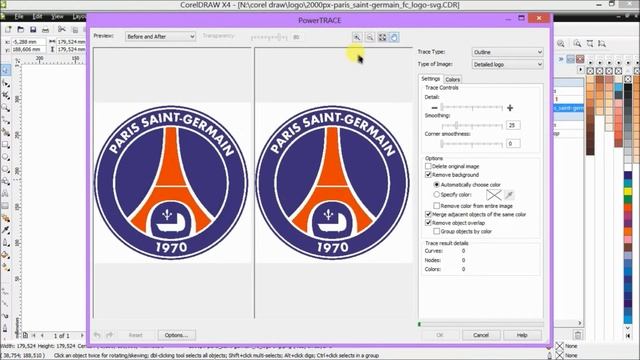Toggle Remove object overlap checkbox
Viewport: 640px width, 360px height.
(428, 223)
